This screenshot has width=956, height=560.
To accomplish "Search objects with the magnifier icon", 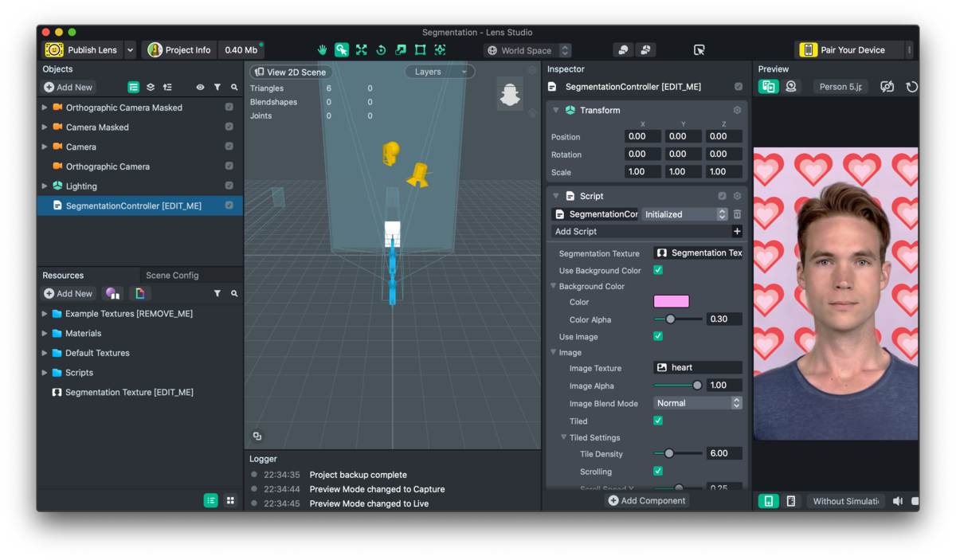I will [x=234, y=87].
